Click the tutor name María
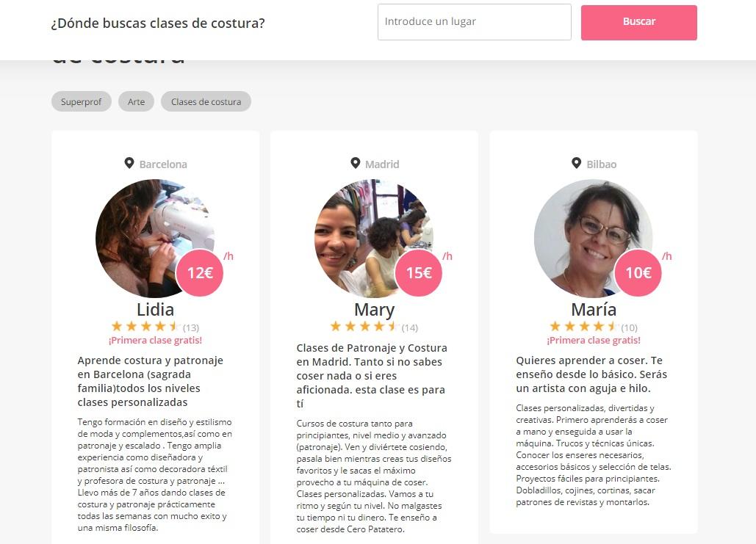756x544 pixels. pyautogui.click(x=594, y=309)
